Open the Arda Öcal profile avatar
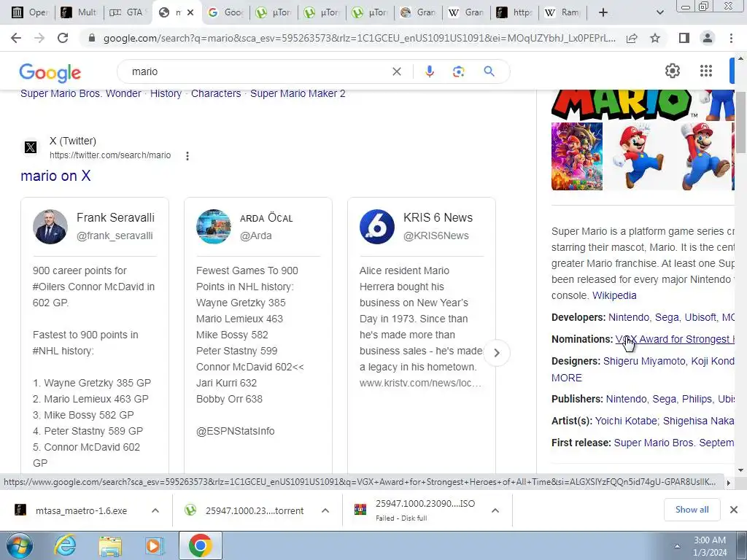Viewport: 747px width, 560px height. (214, 227)
